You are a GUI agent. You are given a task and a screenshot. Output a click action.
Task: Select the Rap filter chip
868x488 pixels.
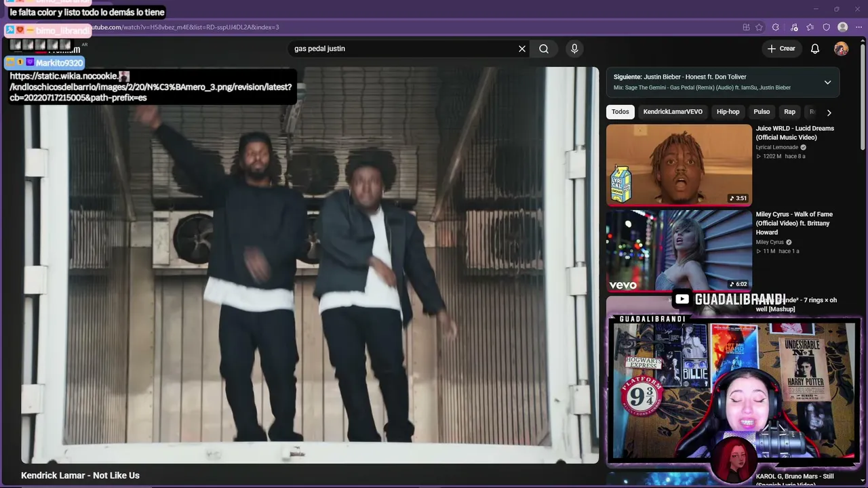789,112
